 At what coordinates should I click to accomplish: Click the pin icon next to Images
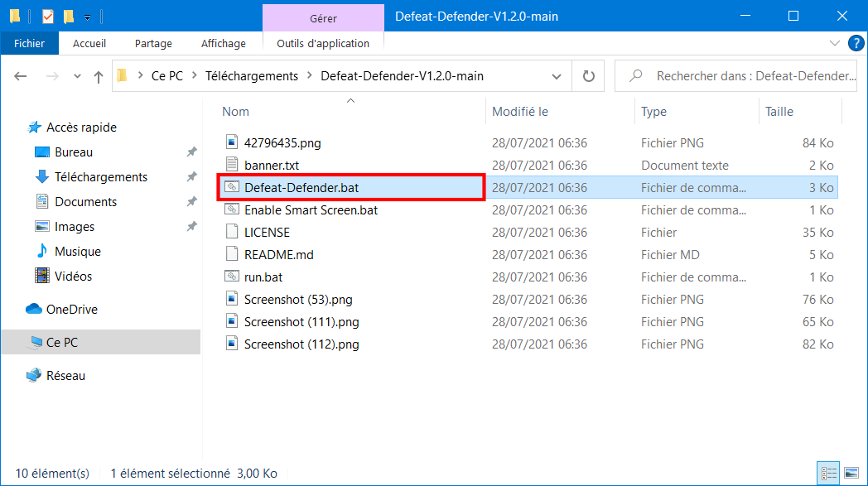[191, 226]
